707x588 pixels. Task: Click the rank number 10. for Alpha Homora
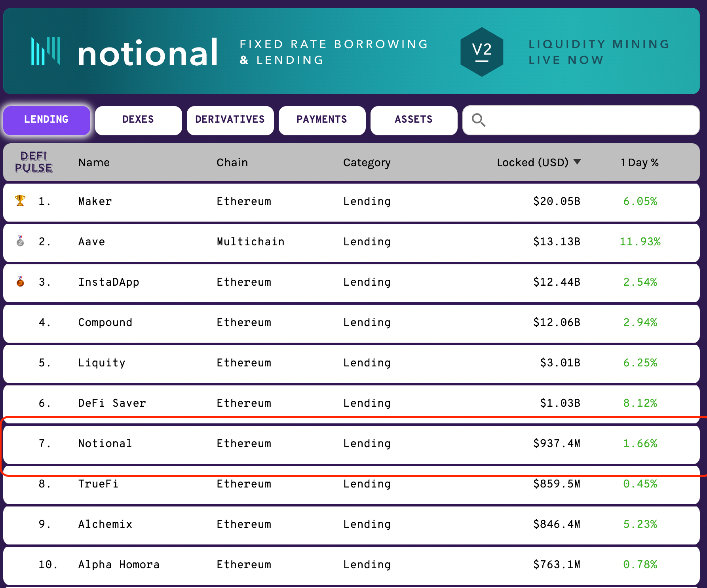click(x=48, y=565)
